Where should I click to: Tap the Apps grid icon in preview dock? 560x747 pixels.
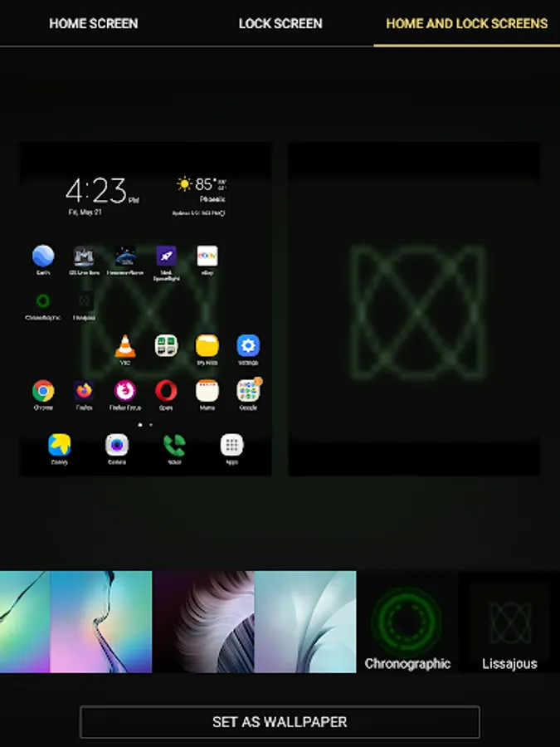(x=232, y=445)
